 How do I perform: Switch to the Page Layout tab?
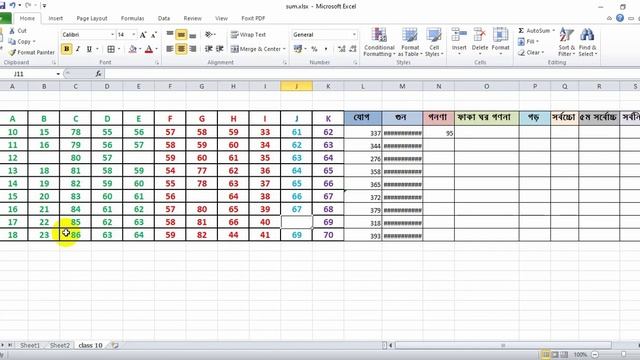(92, 18)
